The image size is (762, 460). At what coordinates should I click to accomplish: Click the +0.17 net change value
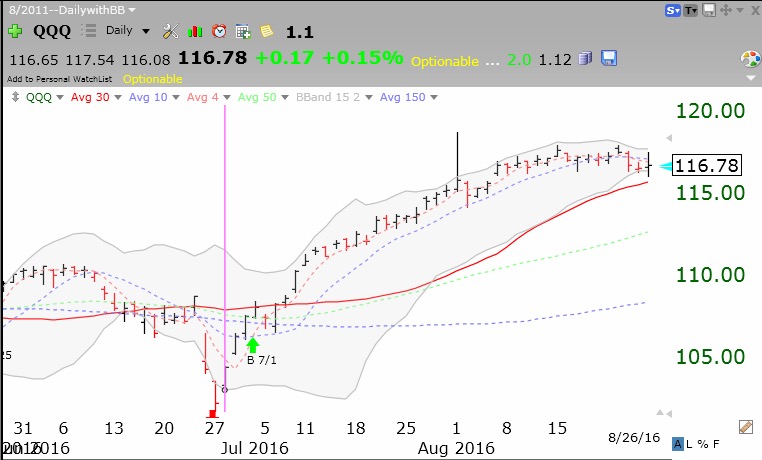pos(285,58)
